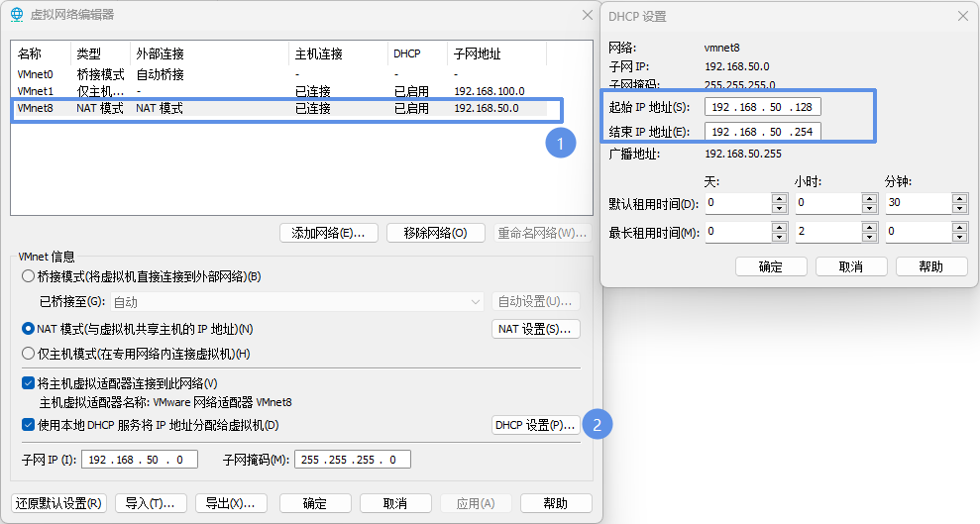Open NAT 设置 dialog
This screenshot has height=524, width=980.
(535, 329)
